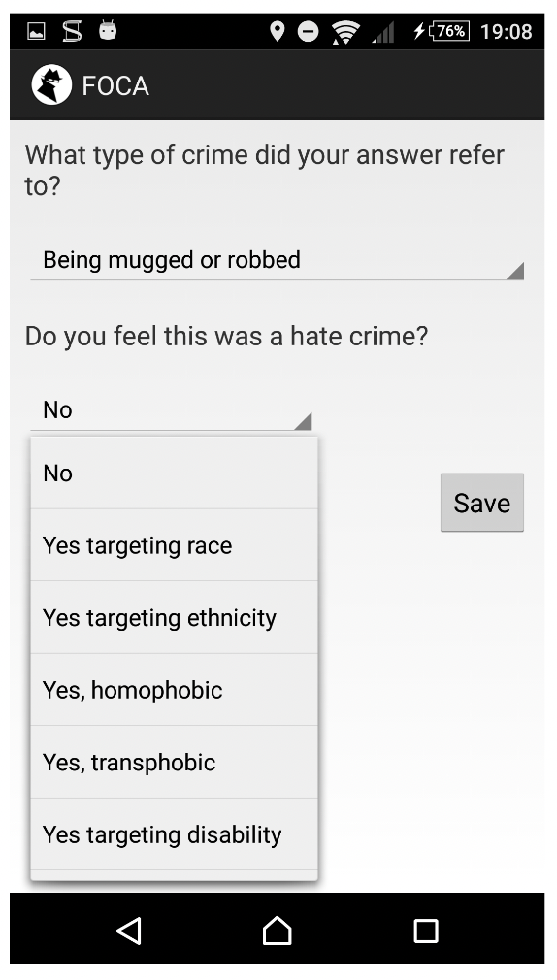Tap the FOCA app logo icon
This screenshot has width=557, height=980.
(x=51, y=85)
